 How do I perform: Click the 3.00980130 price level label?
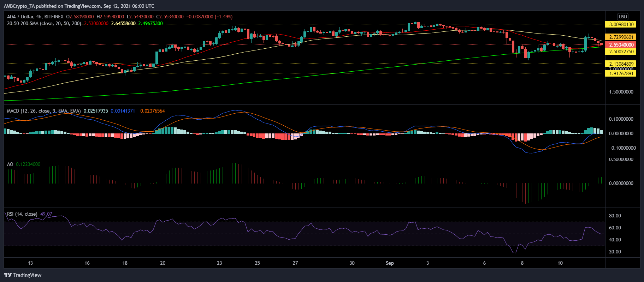click(x=621, y=24)
